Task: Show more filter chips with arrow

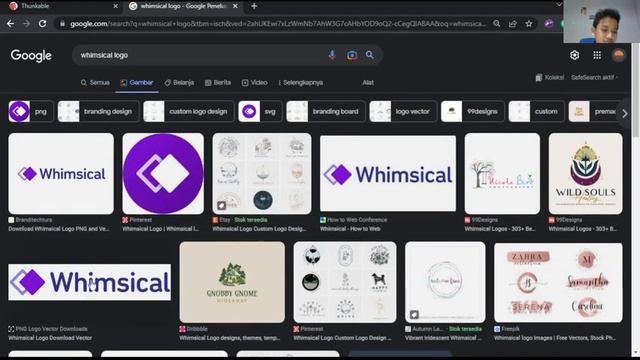Action: pyautogui.click(x=624, y=113)
